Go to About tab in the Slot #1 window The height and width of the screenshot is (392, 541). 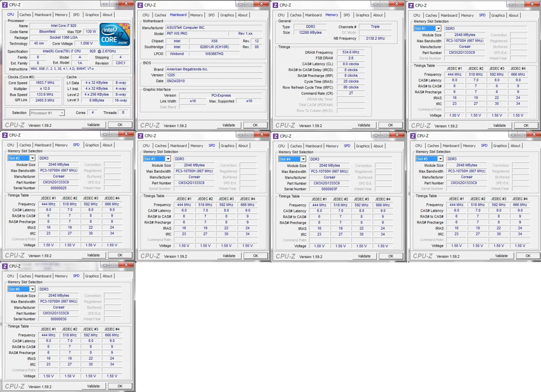[513, 15]
